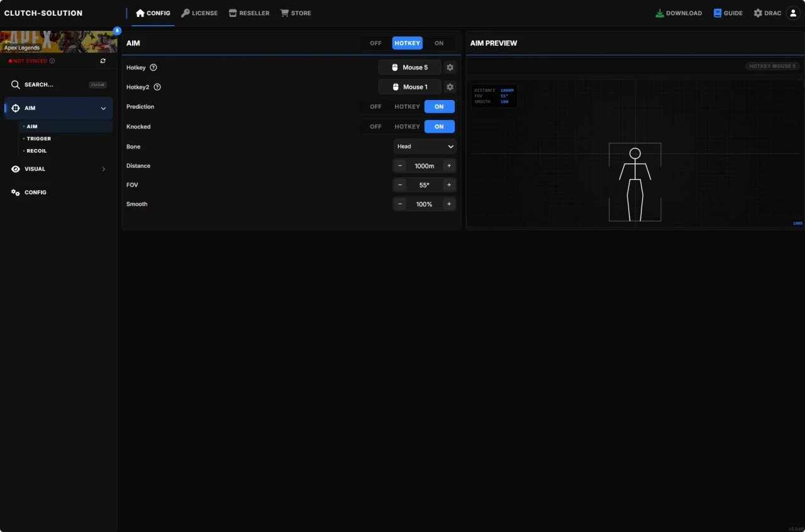The height and width of the screenshot is (532, 805).
Task: Click the green DOWNLOAD arrow icon
Action: click(x=659, y=13)
